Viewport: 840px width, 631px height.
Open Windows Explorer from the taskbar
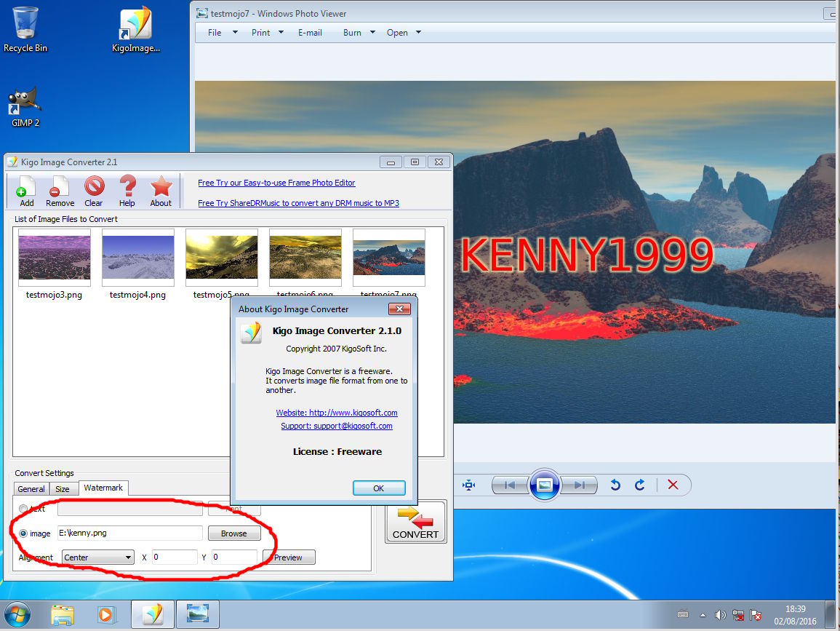pos(63,614)
